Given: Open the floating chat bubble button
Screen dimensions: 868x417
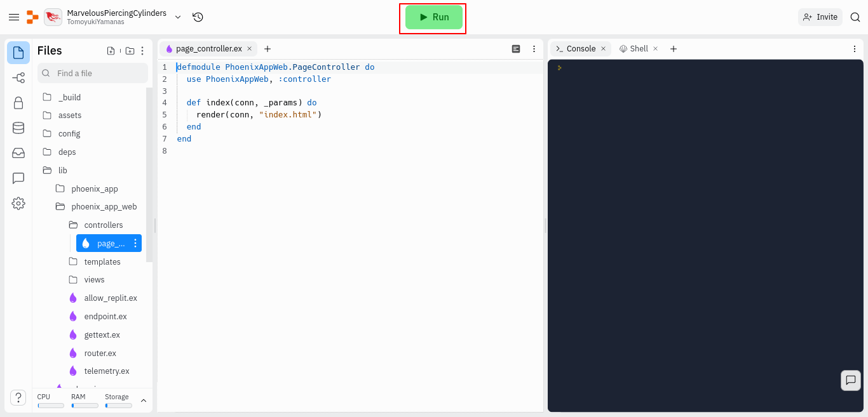Looking at the screenshot, I should (851, 380).
